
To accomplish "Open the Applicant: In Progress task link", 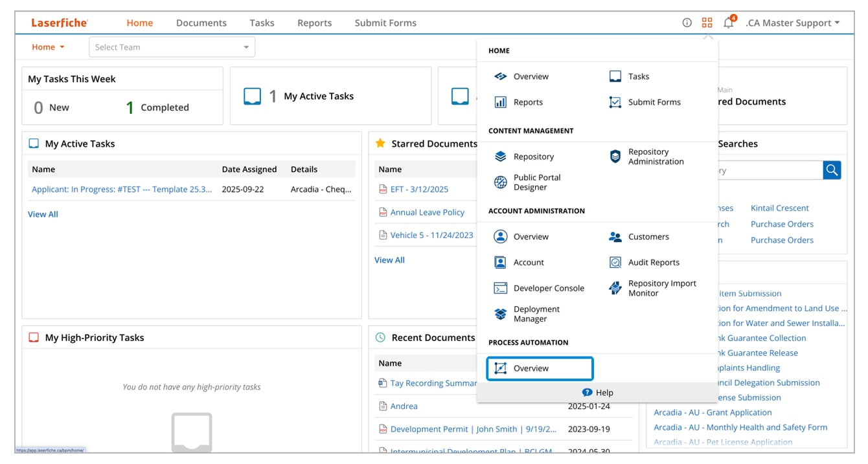I will [122, 190].
